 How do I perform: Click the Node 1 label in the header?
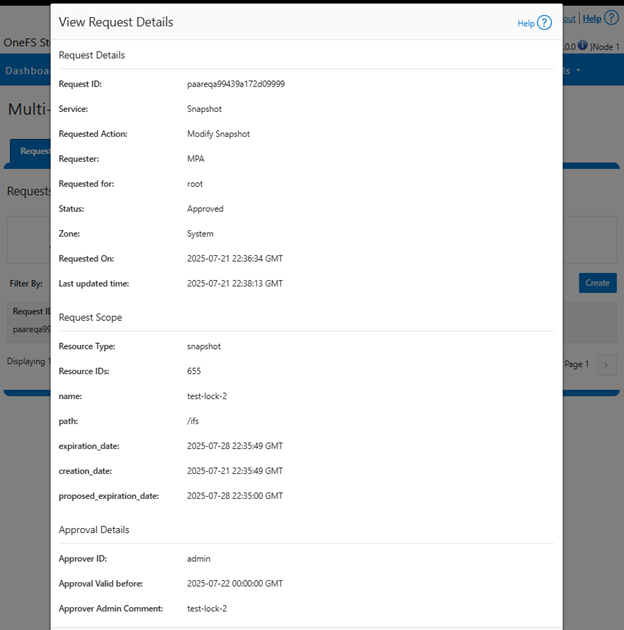[607, 46]
